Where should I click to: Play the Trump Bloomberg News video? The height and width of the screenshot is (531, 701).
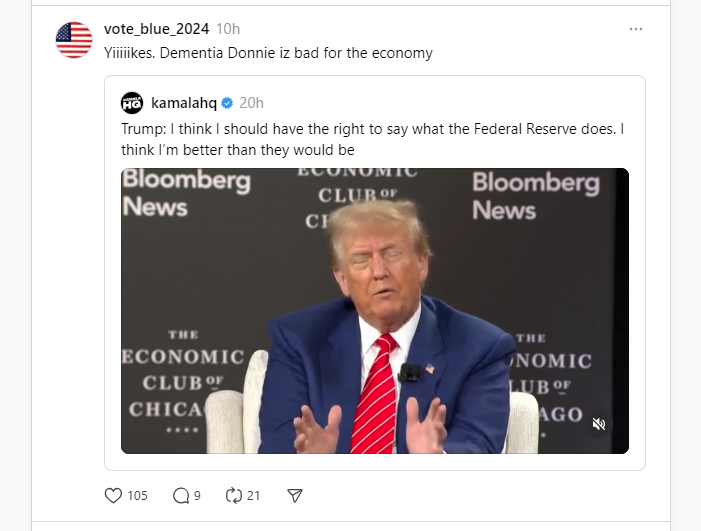tap(375, 310)
